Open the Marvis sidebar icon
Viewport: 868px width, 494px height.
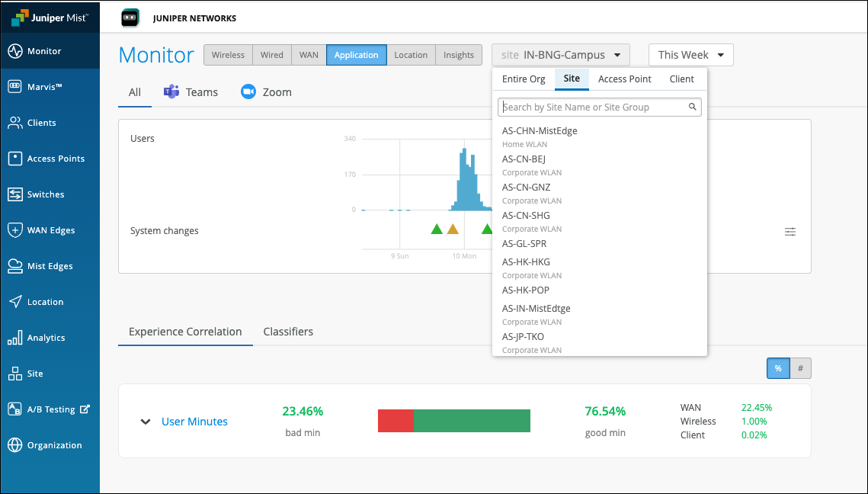[x=14, y=87]
